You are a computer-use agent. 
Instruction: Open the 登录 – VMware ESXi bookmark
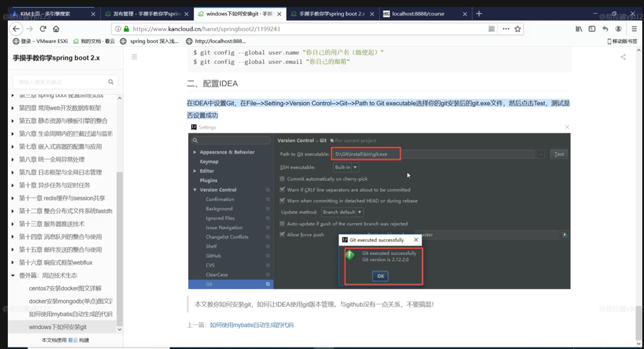(40, 41)
